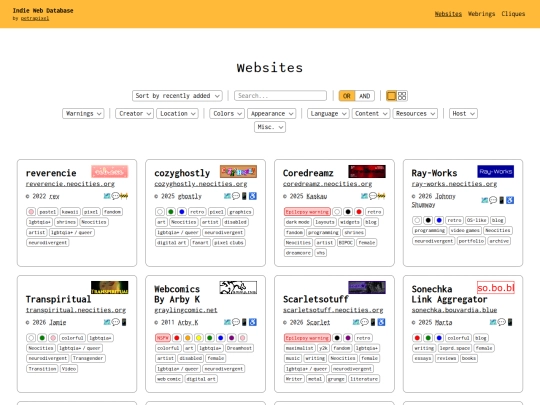Open the Sort by recently added dropdown
The image size is (540, 405).
tap(177, 96)
